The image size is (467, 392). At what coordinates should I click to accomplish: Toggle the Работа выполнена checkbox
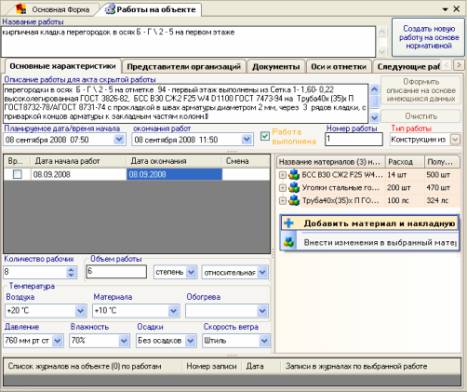point(265,136)
